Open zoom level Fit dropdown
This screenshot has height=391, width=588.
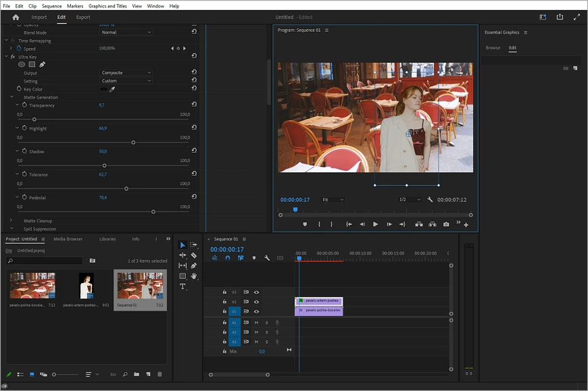(x=333, y=200)
